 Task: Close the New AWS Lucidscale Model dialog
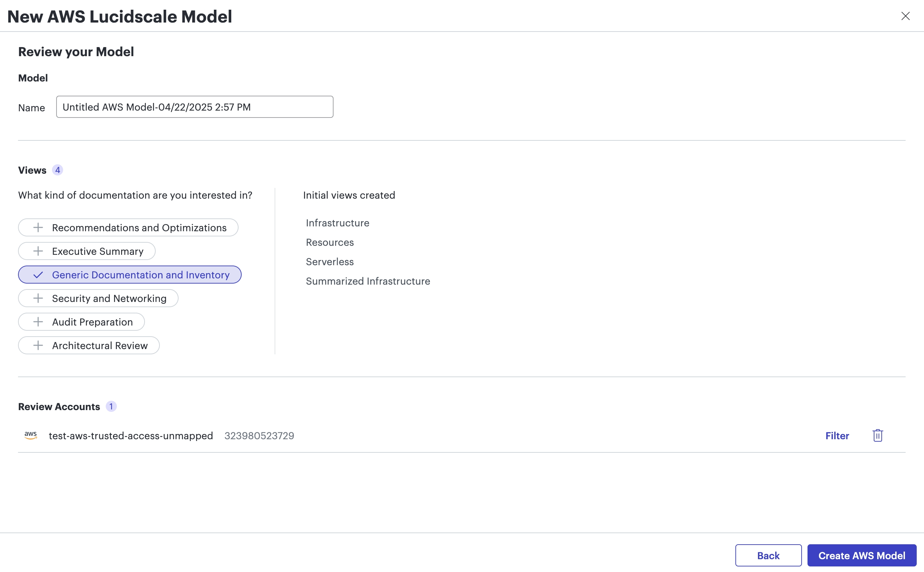pos(906,16)
